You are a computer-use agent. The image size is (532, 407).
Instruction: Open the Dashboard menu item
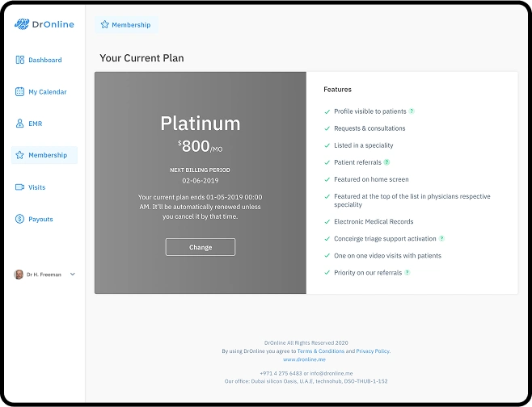[44, 60]
